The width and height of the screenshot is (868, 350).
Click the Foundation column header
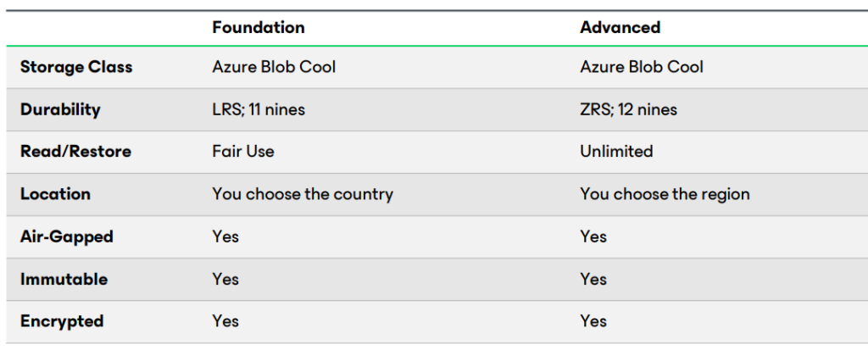coord(259,28)
